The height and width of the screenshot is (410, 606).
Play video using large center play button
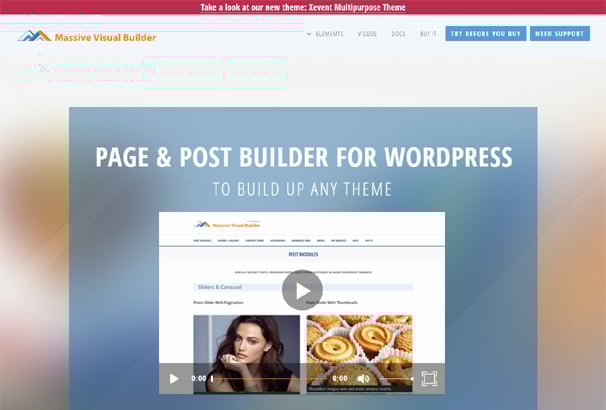tap(302, 290)
